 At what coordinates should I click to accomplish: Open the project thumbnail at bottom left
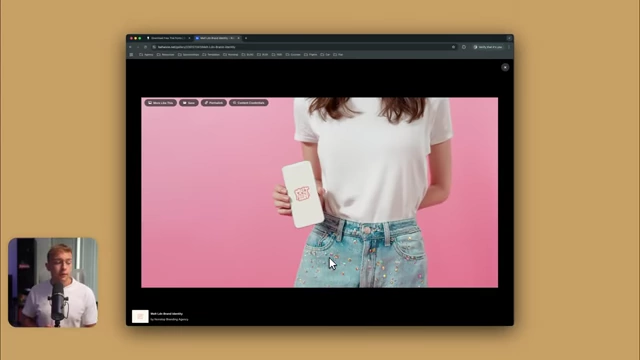coord(140,316)
